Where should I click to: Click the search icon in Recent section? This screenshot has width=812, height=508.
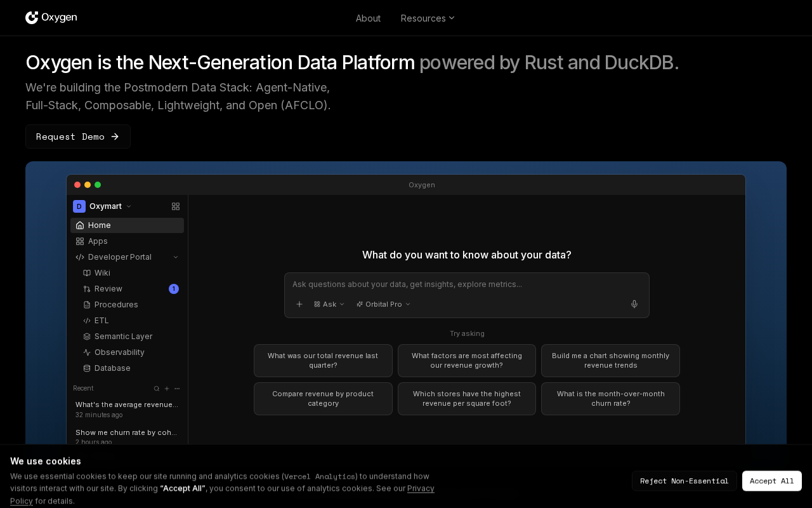point(157,389)
